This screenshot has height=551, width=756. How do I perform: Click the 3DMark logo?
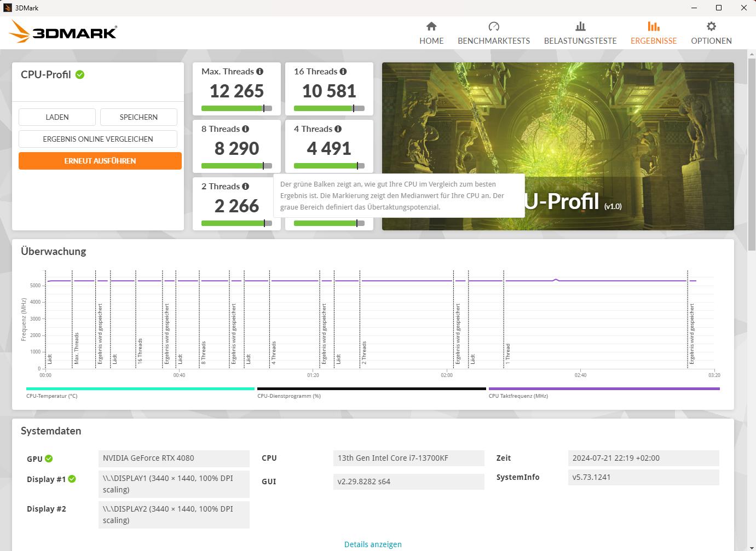click(62, 32)
